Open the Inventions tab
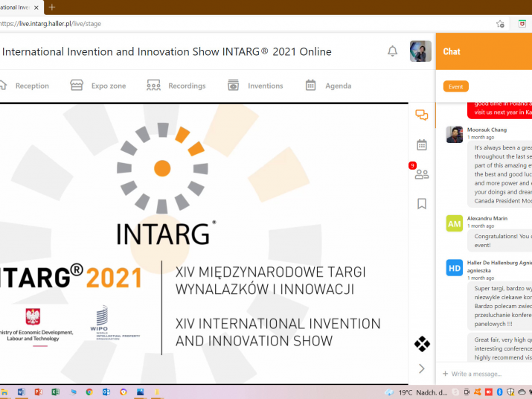The height and width of the screenshot is (399, 532). [255, 86]
